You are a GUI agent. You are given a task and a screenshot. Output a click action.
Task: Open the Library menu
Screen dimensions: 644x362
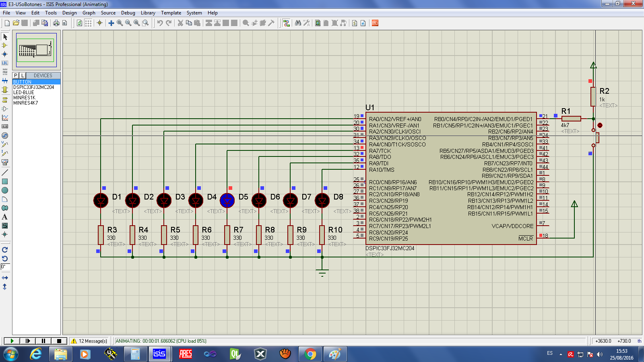pos(148,13)
